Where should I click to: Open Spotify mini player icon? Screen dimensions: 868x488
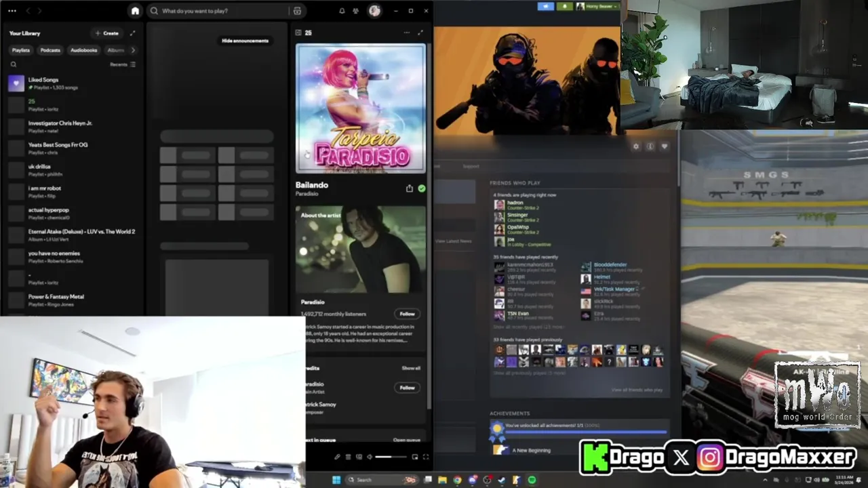point(415,457)
